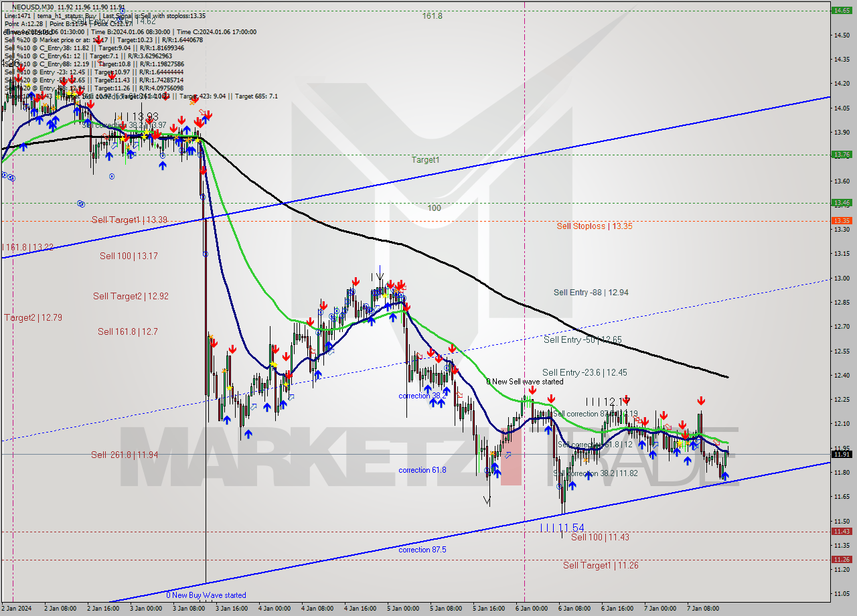Click the 12.40 price scale value

840,375
